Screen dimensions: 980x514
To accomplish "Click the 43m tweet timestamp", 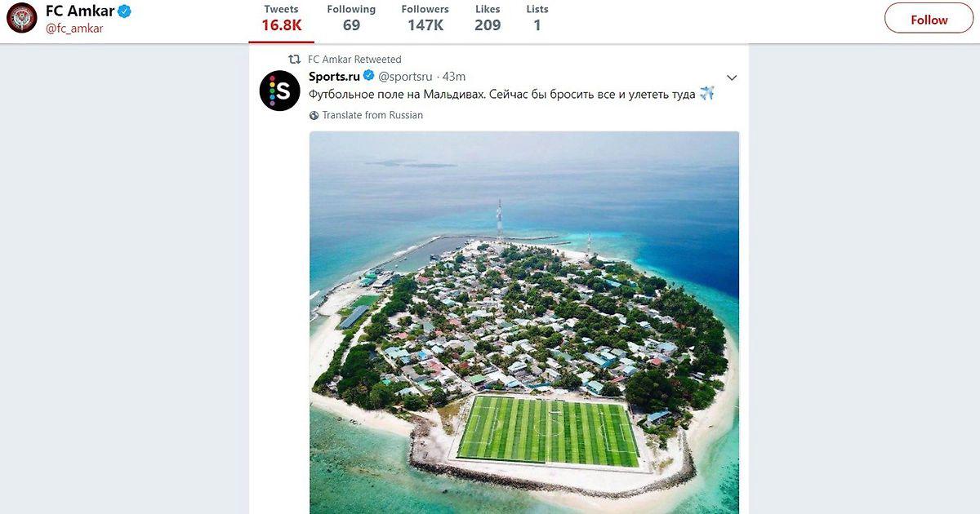I will click(454, 77).
